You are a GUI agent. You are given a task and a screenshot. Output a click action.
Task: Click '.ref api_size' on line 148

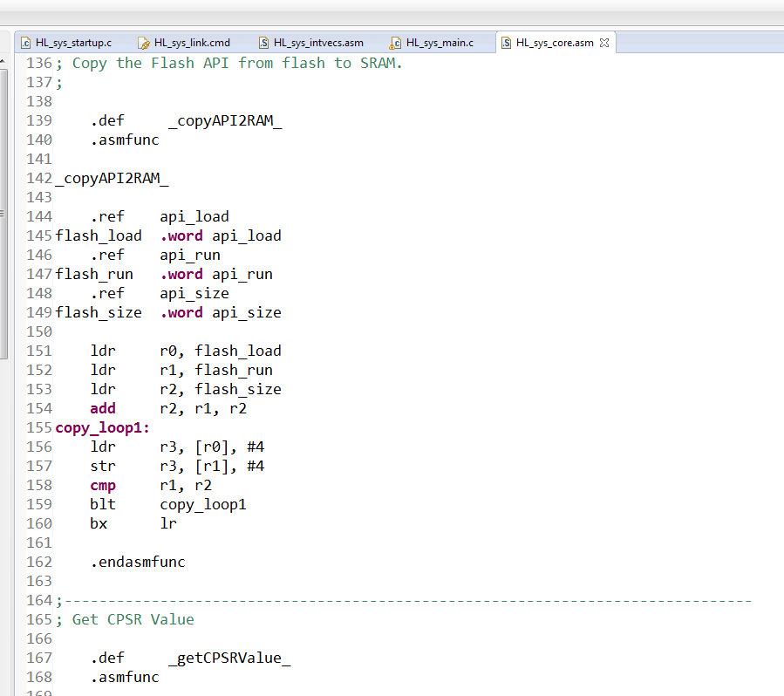160,294
